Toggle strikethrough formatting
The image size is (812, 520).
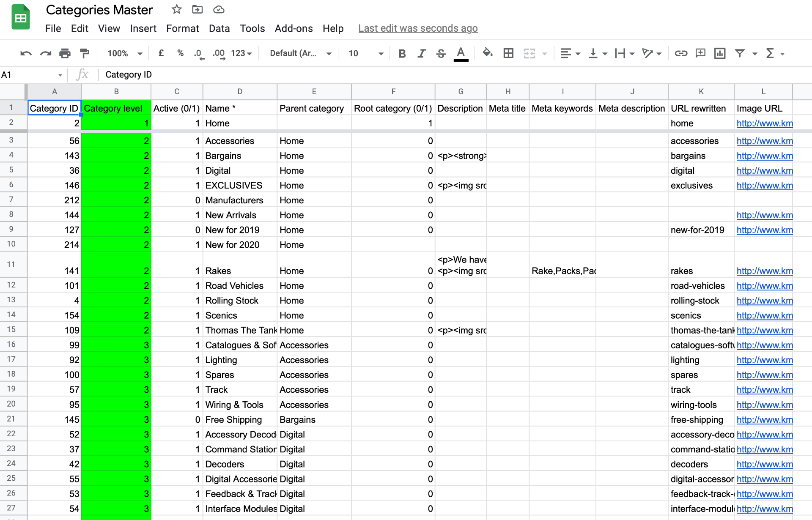tap(441, 53)
